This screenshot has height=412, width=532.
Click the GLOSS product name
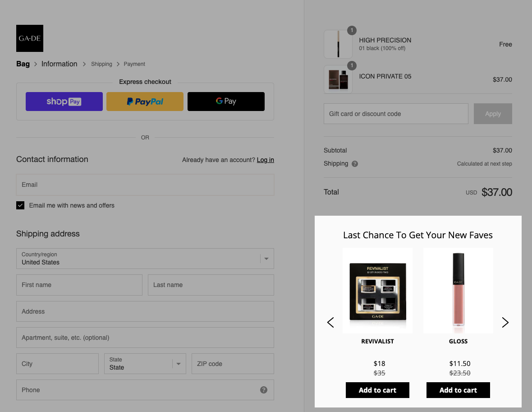tap(459, 341)
